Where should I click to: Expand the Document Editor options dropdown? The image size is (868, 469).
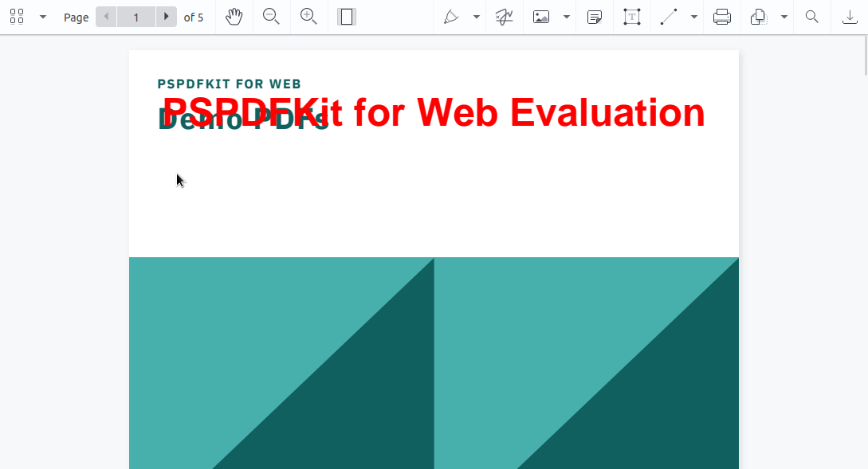point(784,17)
